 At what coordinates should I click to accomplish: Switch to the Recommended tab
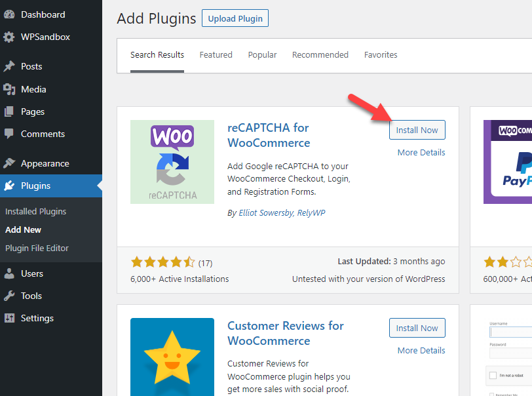click(x=320, y=55)
